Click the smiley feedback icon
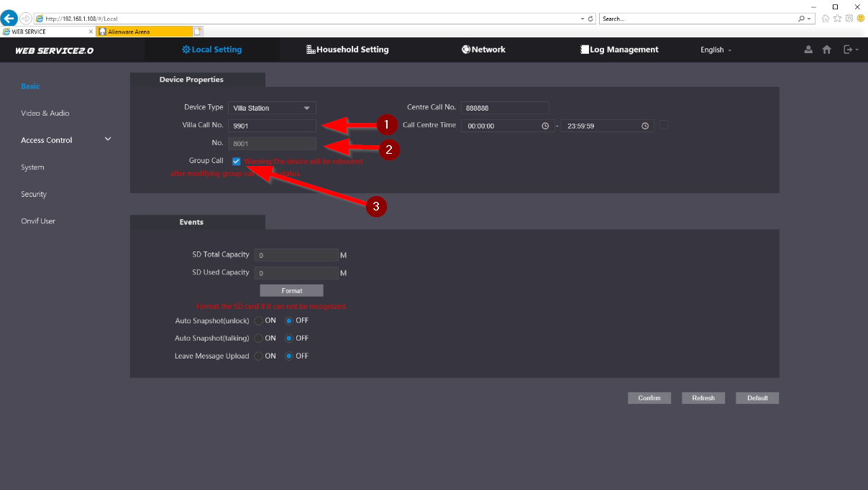The image size is (868, 490). (x=860, y=19)
